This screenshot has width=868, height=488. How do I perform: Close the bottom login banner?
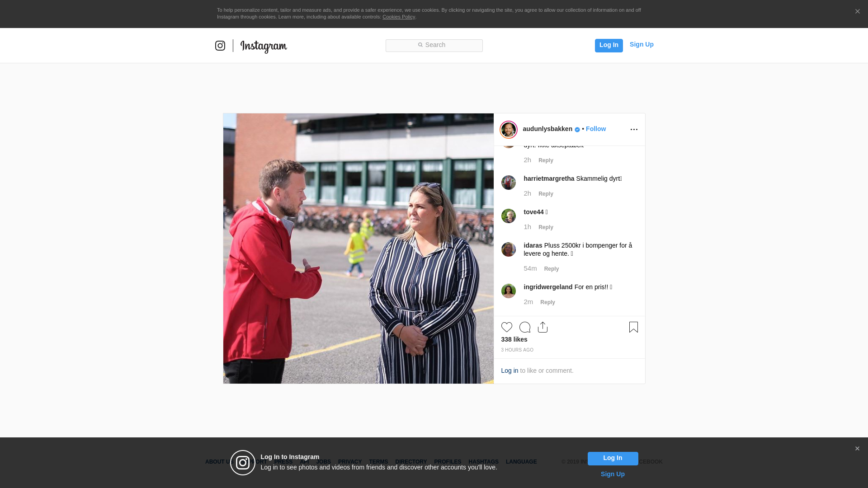857,449
